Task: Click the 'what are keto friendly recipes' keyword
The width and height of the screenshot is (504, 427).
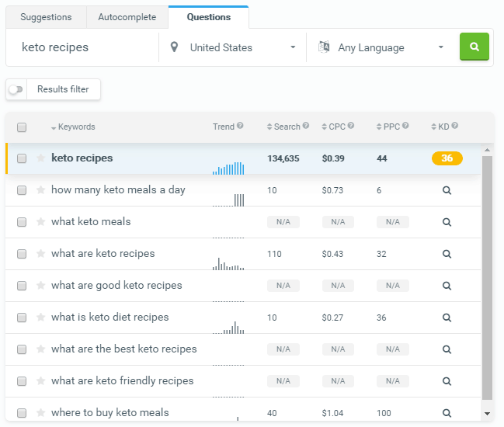Action: coord(122,381)
